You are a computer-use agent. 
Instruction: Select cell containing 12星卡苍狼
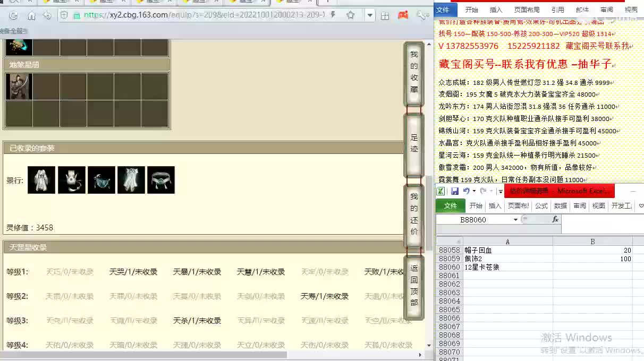507,267
